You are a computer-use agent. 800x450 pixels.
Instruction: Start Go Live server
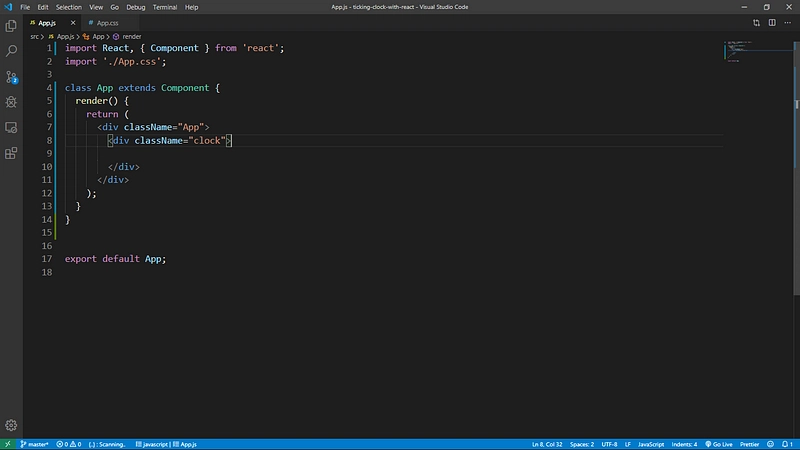point(718,444)
